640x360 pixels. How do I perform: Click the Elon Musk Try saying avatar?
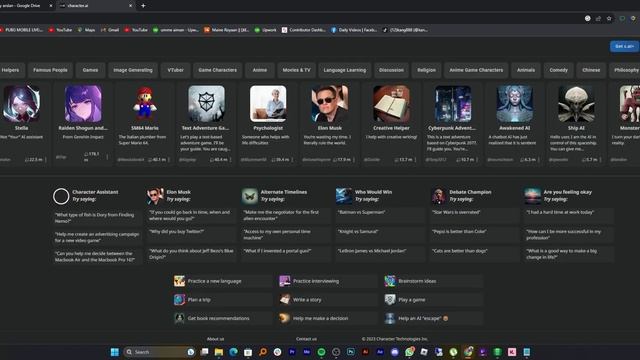click(155, 196)
